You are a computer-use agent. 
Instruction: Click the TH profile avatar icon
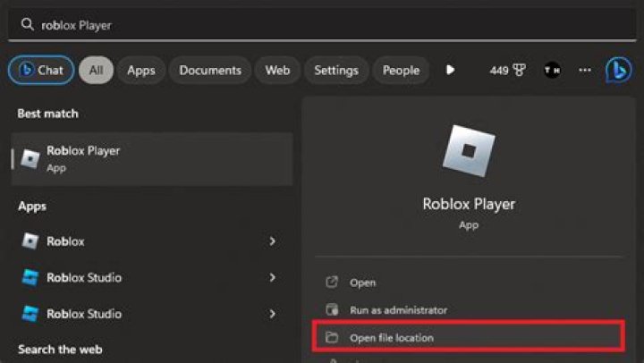553,70
